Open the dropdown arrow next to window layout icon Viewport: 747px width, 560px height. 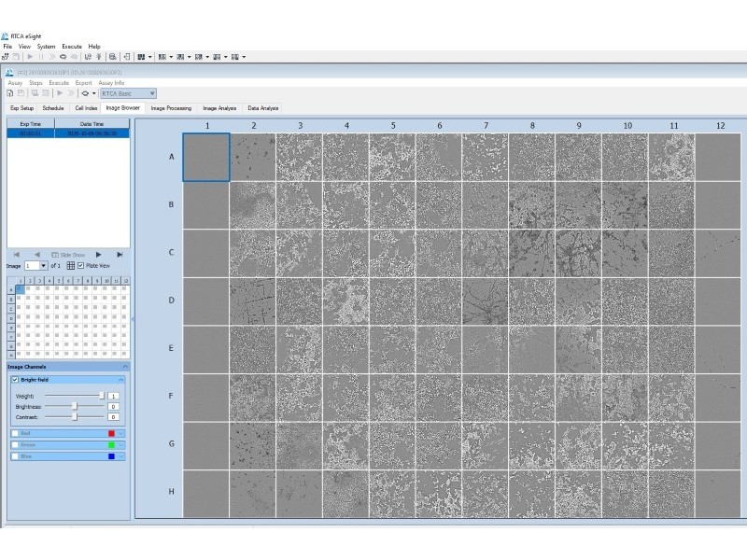click(x=149, y=57)
